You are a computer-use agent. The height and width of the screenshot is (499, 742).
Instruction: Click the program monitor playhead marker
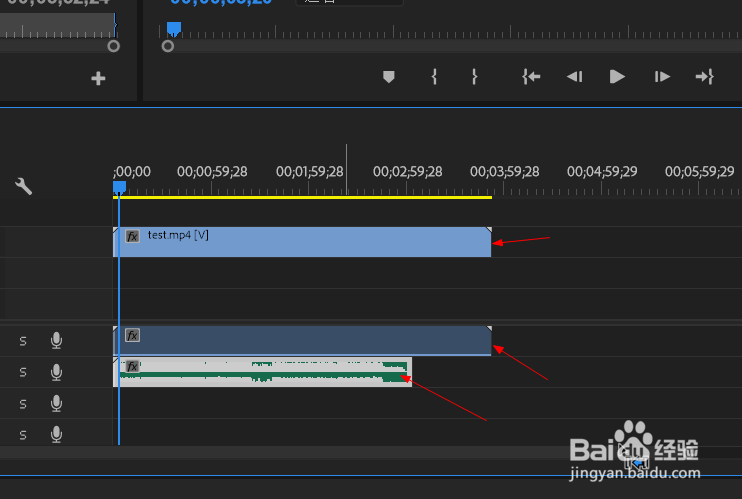(x=174, y=28)
